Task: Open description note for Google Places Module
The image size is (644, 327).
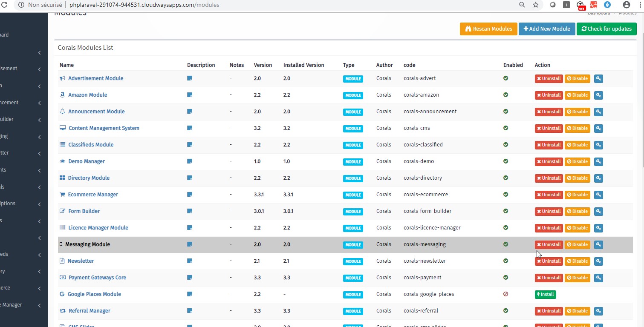Action: tap(190, 294)
